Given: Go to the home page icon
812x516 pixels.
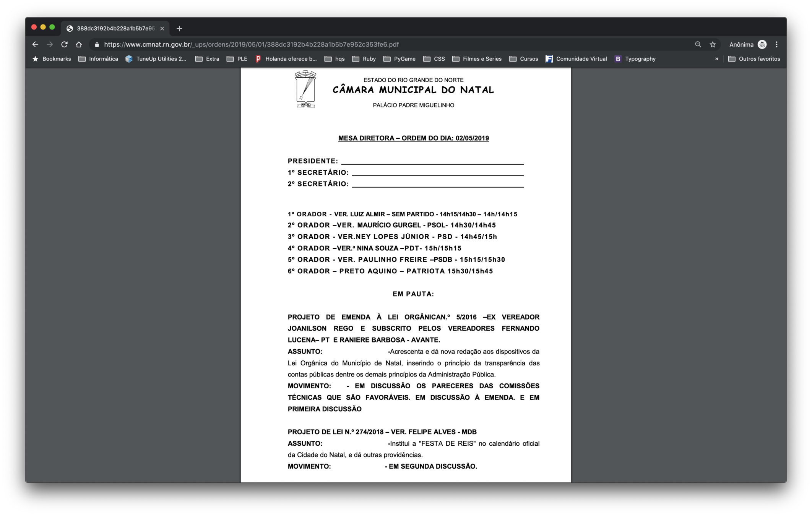Looking at the screenshot, I should (x=79, y=44).
